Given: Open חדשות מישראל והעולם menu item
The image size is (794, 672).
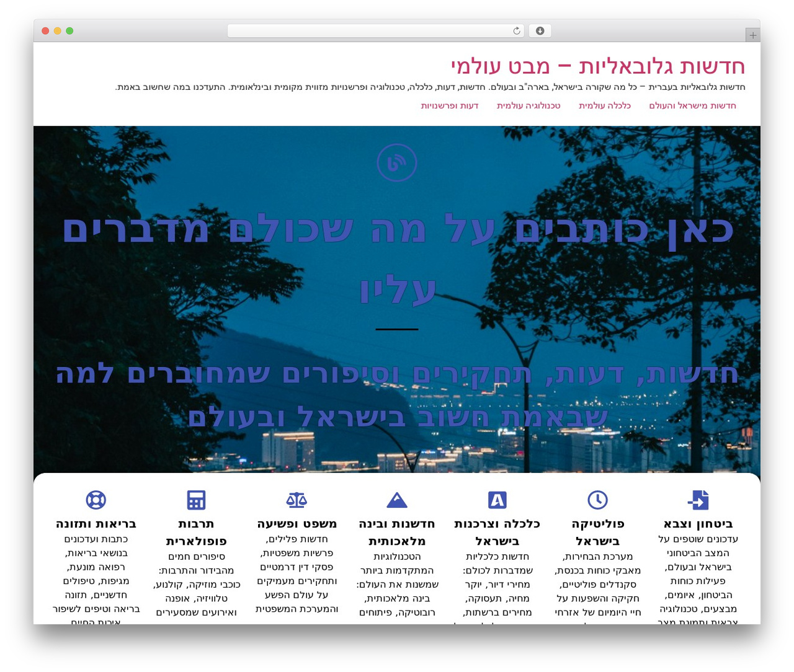Looking at the screenshot, I should 692,106.
